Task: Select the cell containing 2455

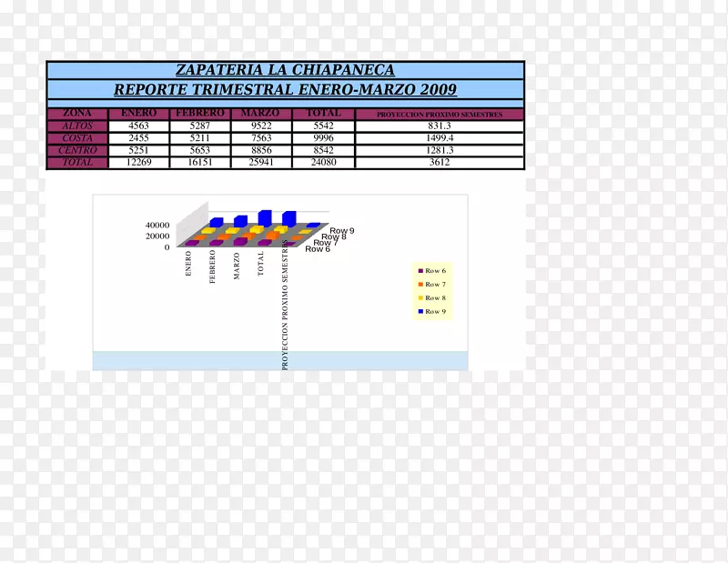Action: coord(138,138)
